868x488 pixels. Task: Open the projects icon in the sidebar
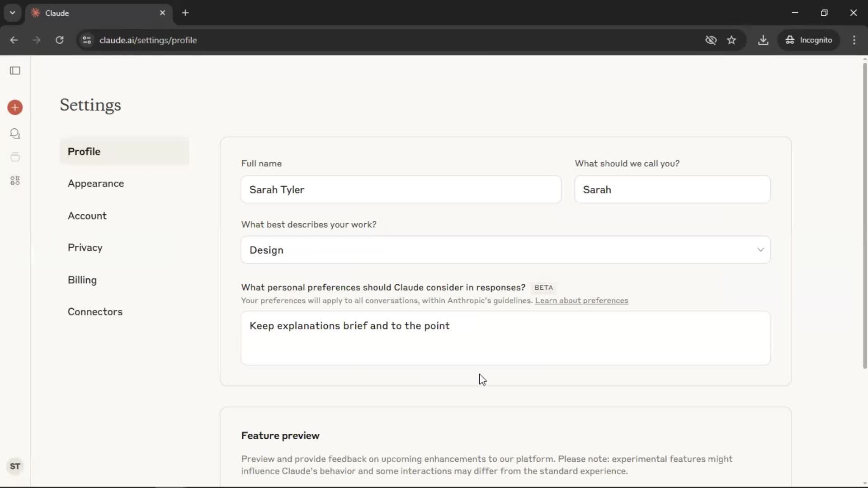(x=15, y=157)
